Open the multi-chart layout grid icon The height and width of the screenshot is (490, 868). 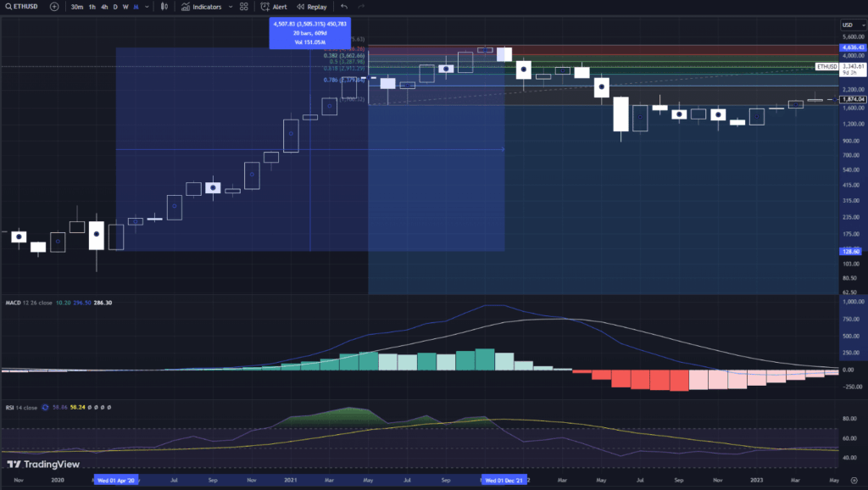(x=242, y=8)
